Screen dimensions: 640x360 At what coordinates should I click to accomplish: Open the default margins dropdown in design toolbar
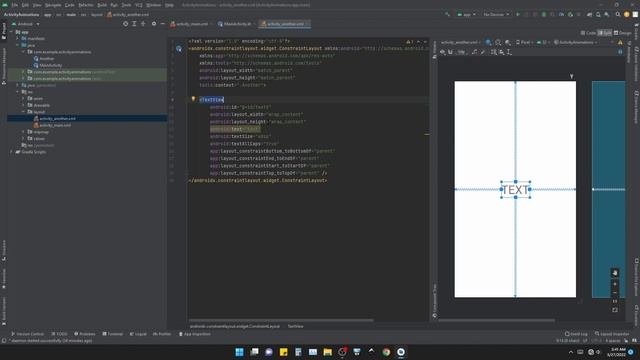pyautogui.click(x=461, y=52)
